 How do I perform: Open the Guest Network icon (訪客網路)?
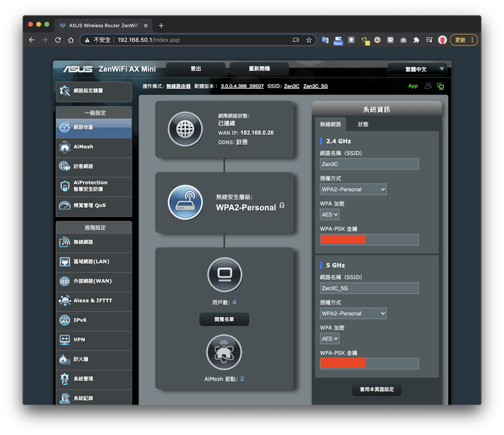click(x=64, y=166)
